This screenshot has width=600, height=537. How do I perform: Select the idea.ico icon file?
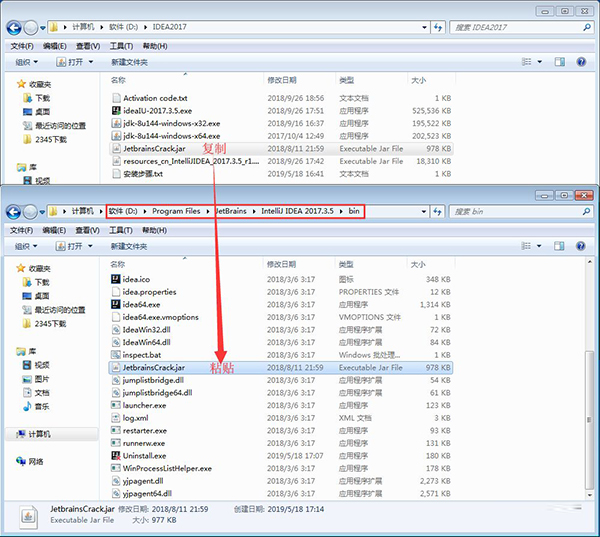(116, 278)
